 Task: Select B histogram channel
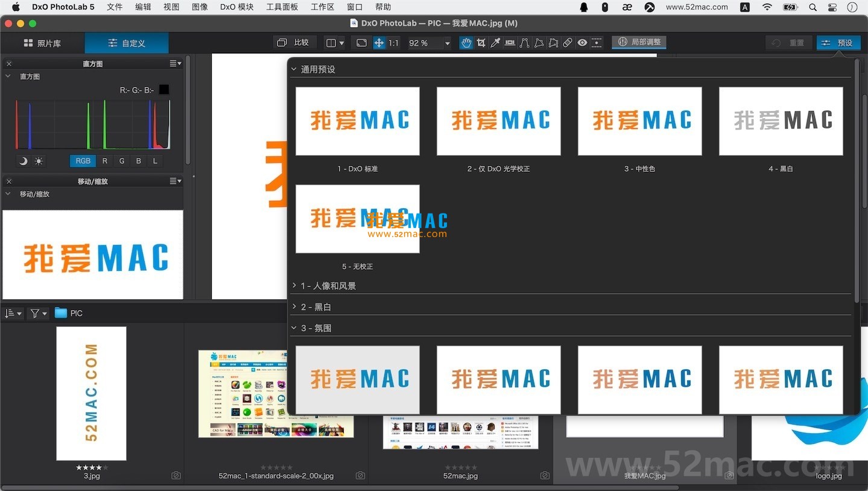tap(139, 161)
